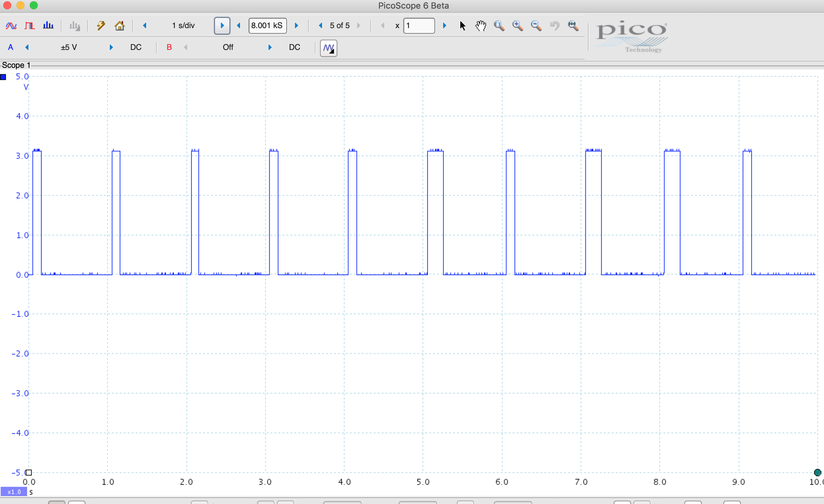The height and width of the screenshot is (504, 824).
Task: Decrease horizontal zoom factor arrow
Action: pyautogui.click(x=383, y=25)
